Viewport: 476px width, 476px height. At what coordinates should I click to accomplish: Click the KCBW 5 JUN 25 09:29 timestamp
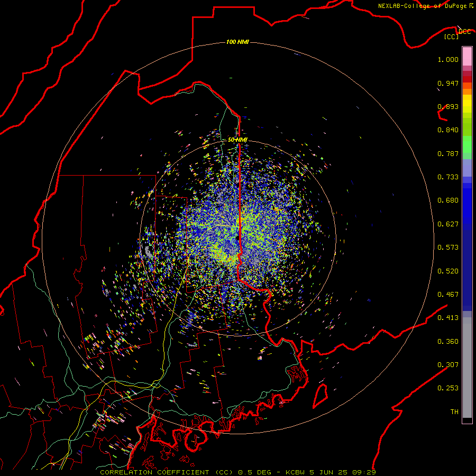pos(331,472)
